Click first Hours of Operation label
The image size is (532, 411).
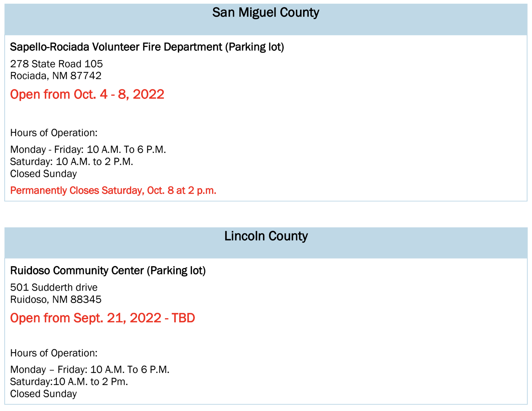pos(54,133)
